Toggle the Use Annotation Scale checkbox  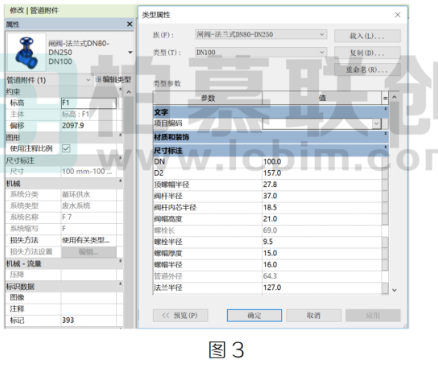coord(66,148)
